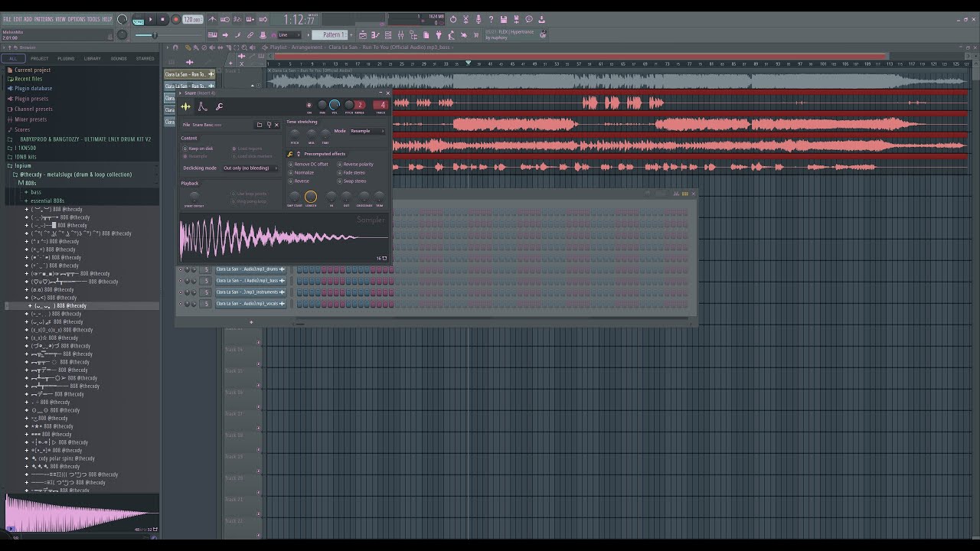Click the link chain icon in the toolbar

[250, 34]
